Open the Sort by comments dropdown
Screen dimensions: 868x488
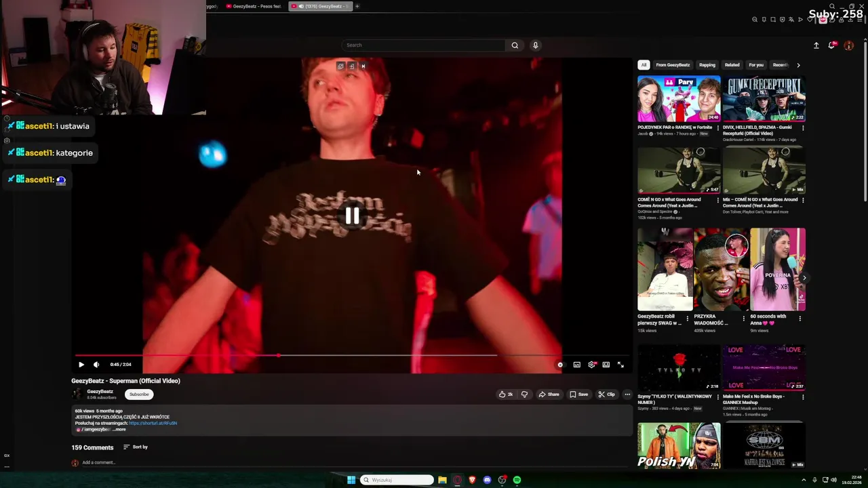(136, 447)
